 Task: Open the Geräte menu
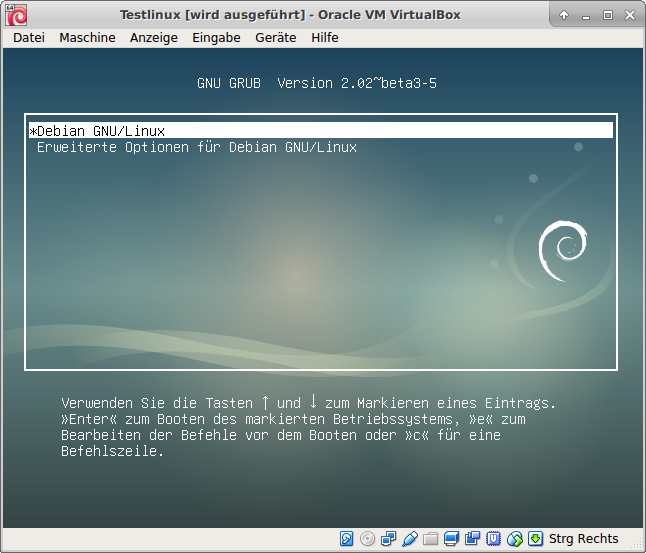pyautogui.click(x=276, y=37)
